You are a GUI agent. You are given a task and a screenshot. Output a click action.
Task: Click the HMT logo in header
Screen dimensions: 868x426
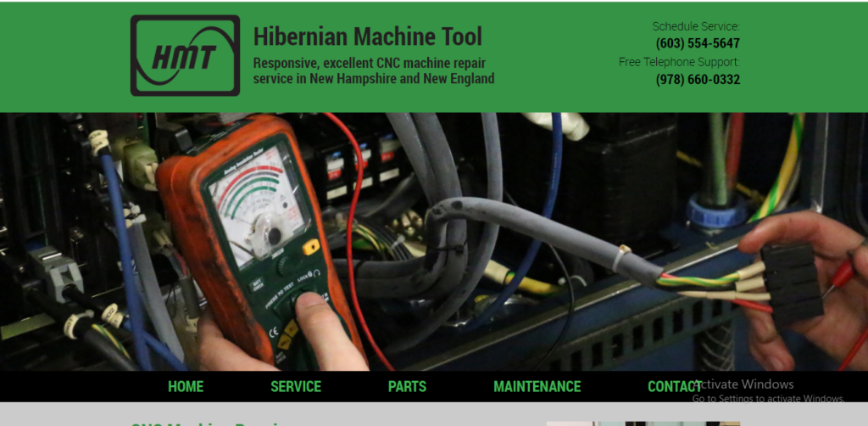(185, 55)
